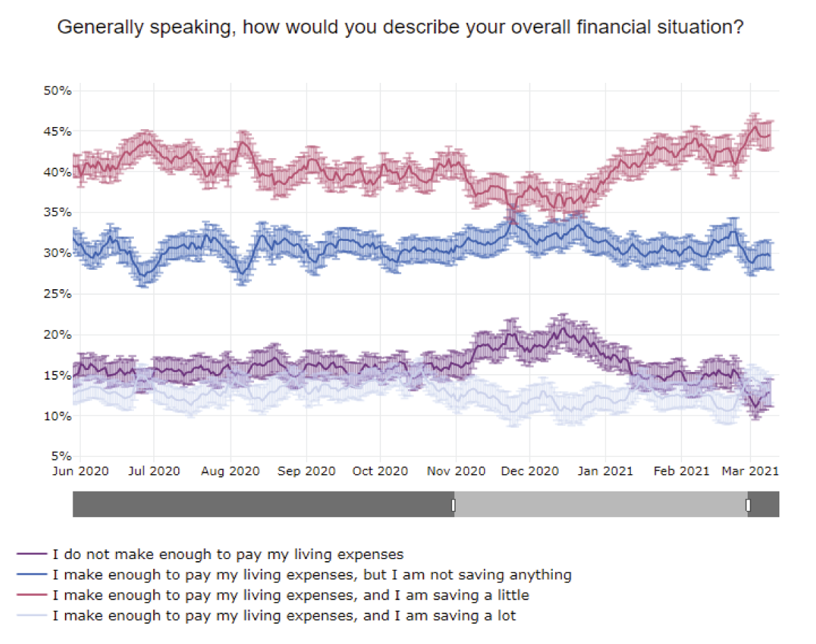Click the chart title text

point(400,28)
